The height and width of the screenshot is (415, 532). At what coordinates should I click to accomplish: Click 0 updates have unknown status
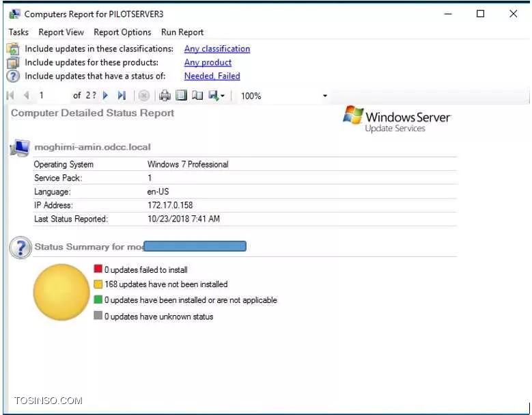tap(159, 316)
